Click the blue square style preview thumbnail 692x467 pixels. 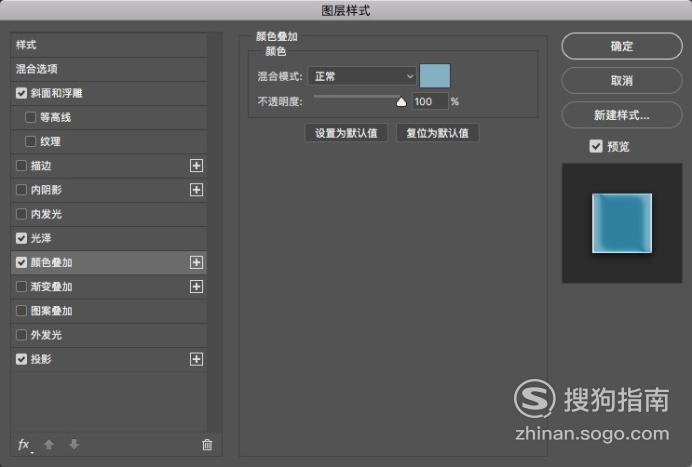tap(622, 223)
